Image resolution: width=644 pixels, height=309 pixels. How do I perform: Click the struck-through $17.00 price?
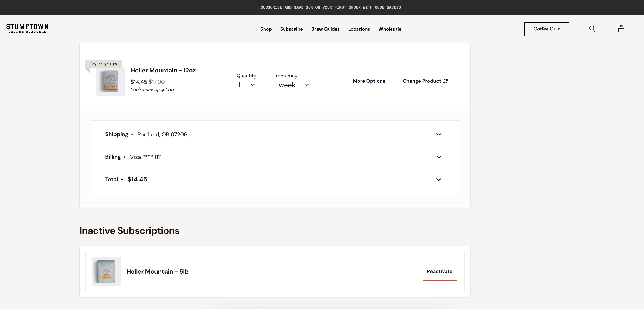(157, 82)
